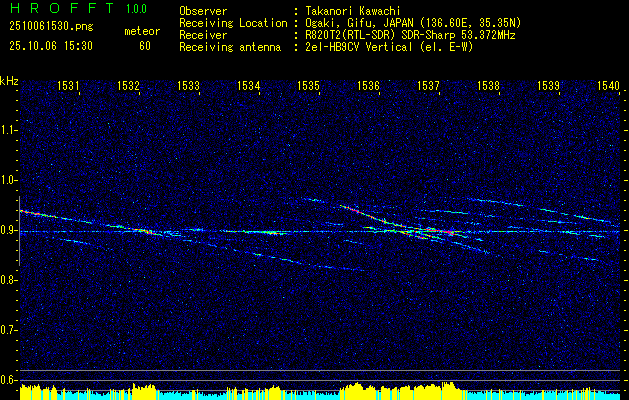Click the 1535 time marker
This screenshot has height=400, width=629.
pos(308,85)
